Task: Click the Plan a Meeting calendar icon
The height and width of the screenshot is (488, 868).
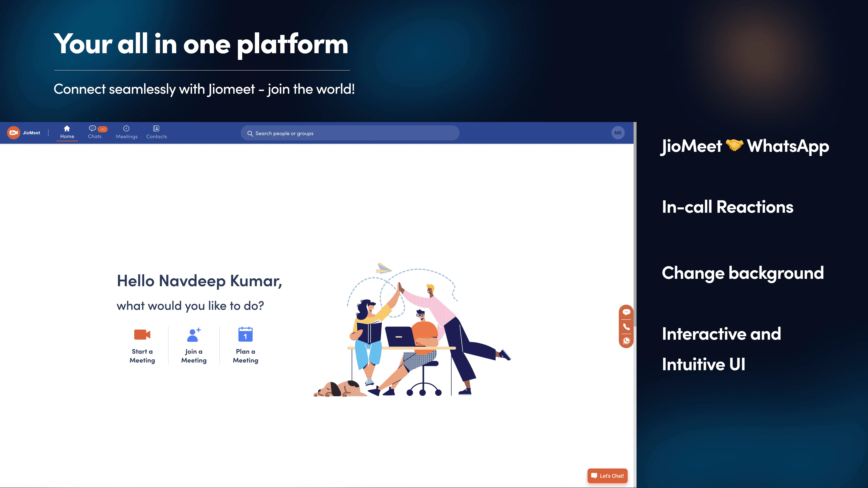Action: [245, 334]
